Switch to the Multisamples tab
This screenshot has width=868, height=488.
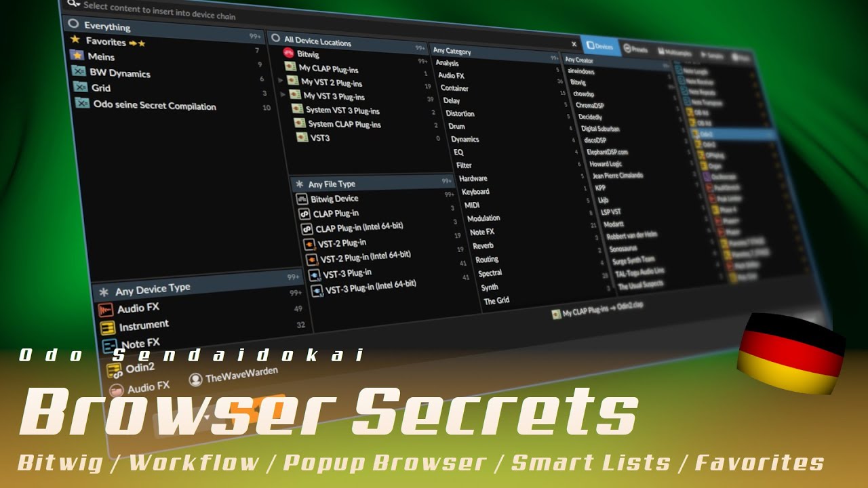coord(673,52)
